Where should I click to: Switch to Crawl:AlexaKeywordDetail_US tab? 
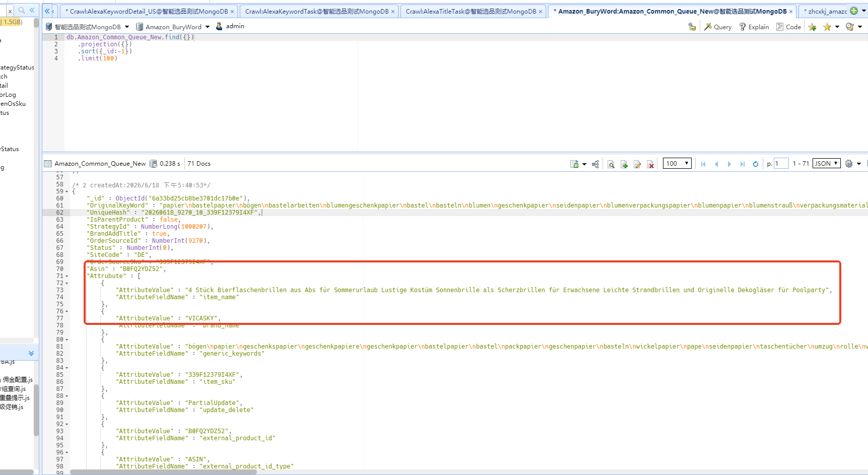(149, 11)
